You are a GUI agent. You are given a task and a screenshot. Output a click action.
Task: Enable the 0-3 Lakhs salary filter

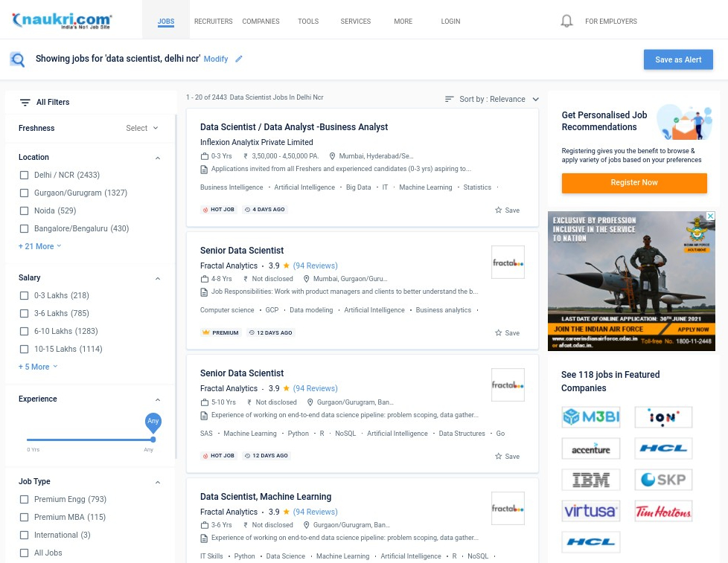24,295
